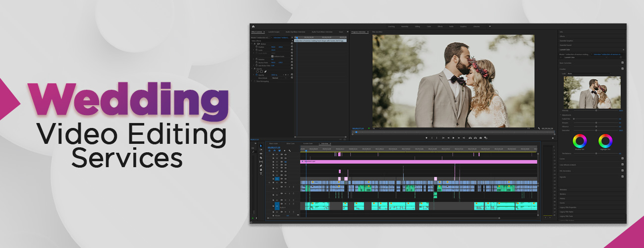The height and width of the screenshot is (248, 644).
Task: Show more workspaces with overflow chevron
Action: (490, 26)
